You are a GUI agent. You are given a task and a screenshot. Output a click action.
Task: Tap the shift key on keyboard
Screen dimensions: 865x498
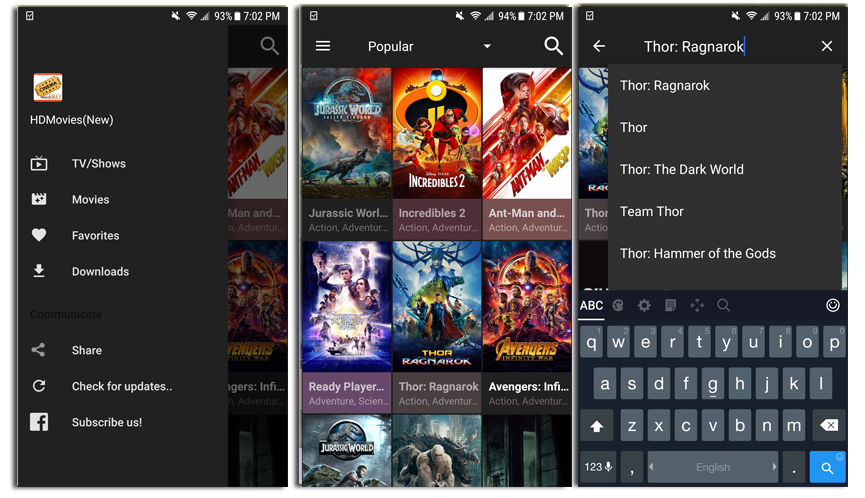tap(597, 426)
